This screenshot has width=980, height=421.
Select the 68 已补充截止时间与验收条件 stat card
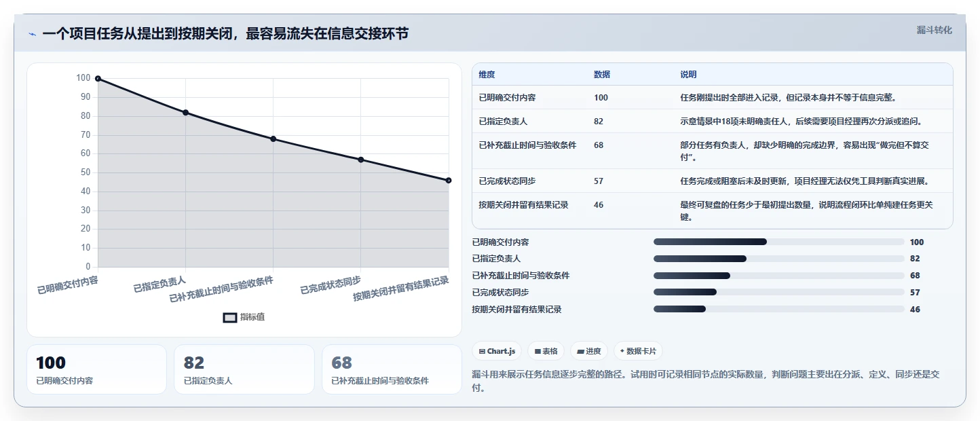tap(392, 369)
